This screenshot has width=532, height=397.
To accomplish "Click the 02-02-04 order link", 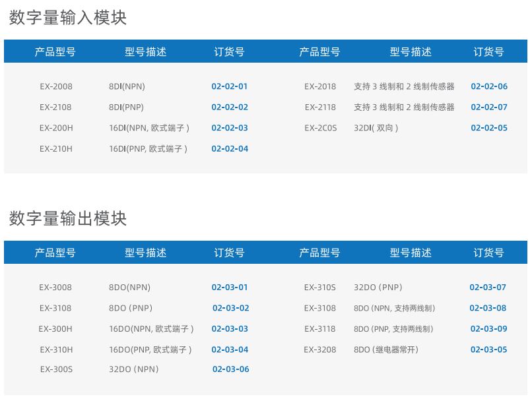I will (x=229, y=149).
